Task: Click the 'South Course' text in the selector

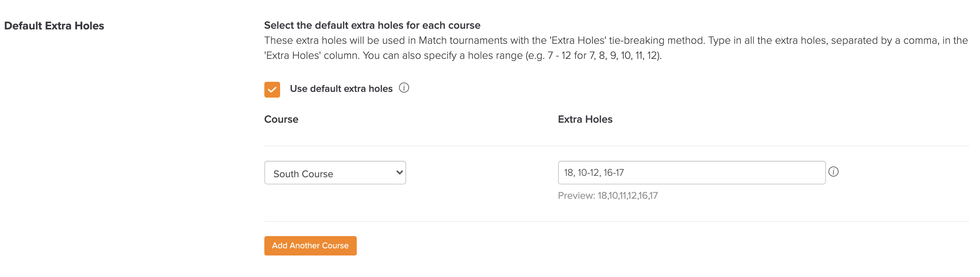Action: (x=303, y=174)
